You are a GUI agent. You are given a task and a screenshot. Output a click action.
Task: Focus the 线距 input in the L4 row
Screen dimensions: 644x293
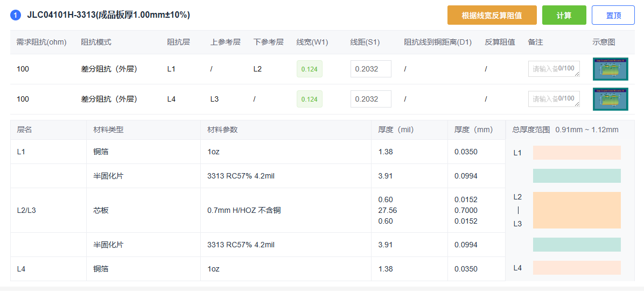pyautogui.click(x=370, y=99)
